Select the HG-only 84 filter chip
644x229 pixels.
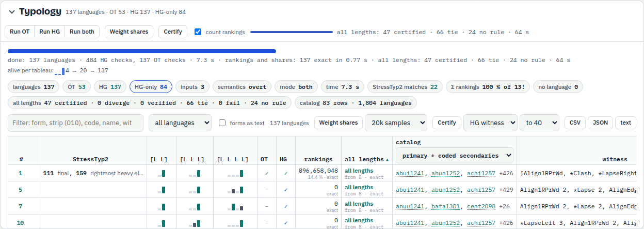pyautogui.click(x=151, y=87)
